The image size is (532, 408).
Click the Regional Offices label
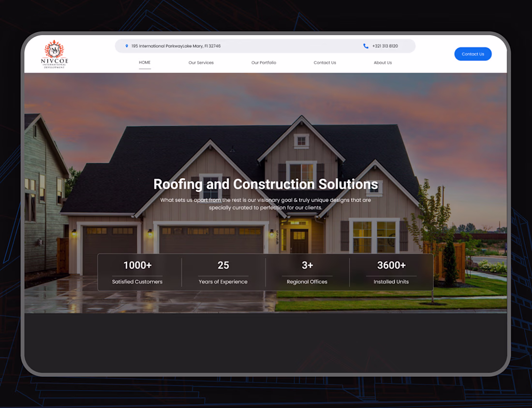pyautogui.click(x=307, y=282)
